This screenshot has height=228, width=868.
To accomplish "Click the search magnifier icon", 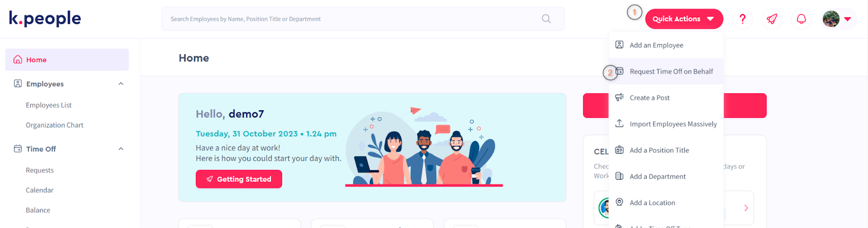I will pos(546,19).
